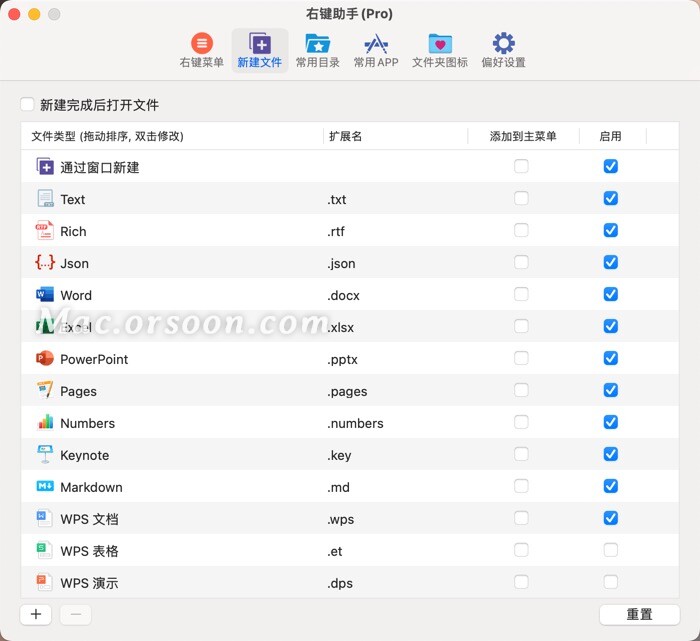Go to 文件夹图标 tab
This screenshot has height=641, width=700.
440,50
